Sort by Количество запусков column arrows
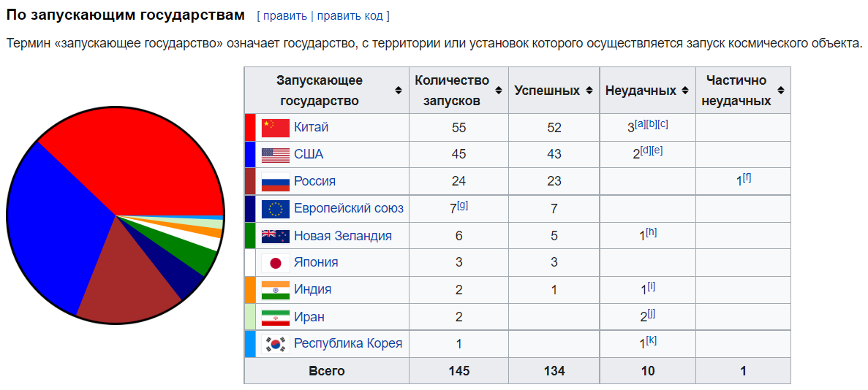868x390 pixels. 499,90
